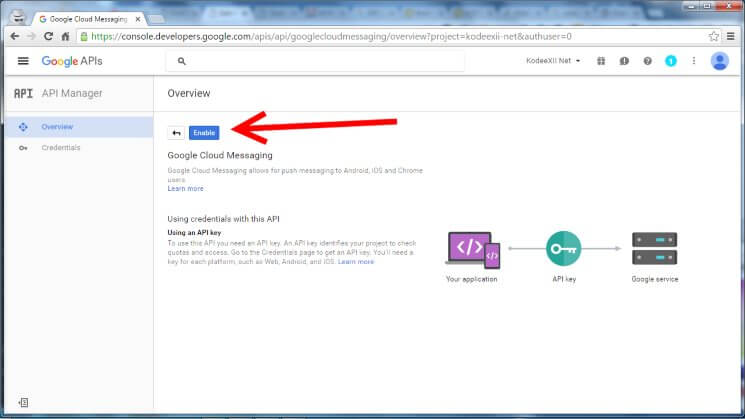Screen dimensions: 745x419
Task: Click the Overview sidebar icon
Action: point(23,127)
